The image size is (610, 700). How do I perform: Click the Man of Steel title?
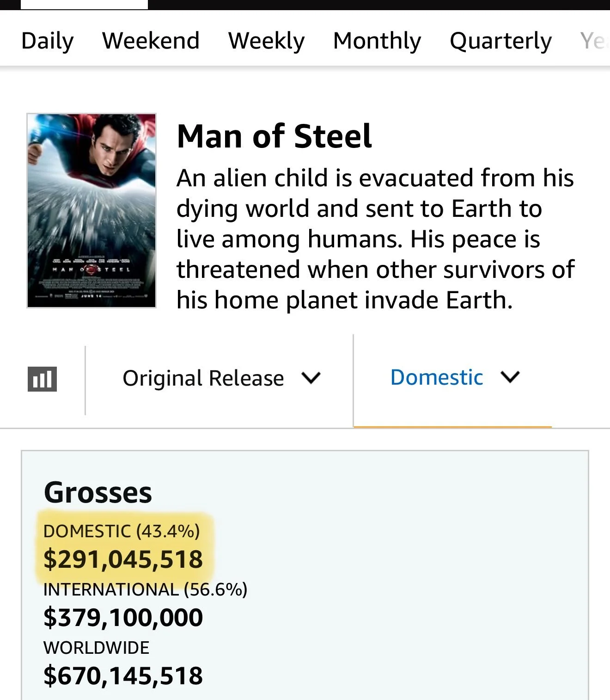tap(274, 136)
